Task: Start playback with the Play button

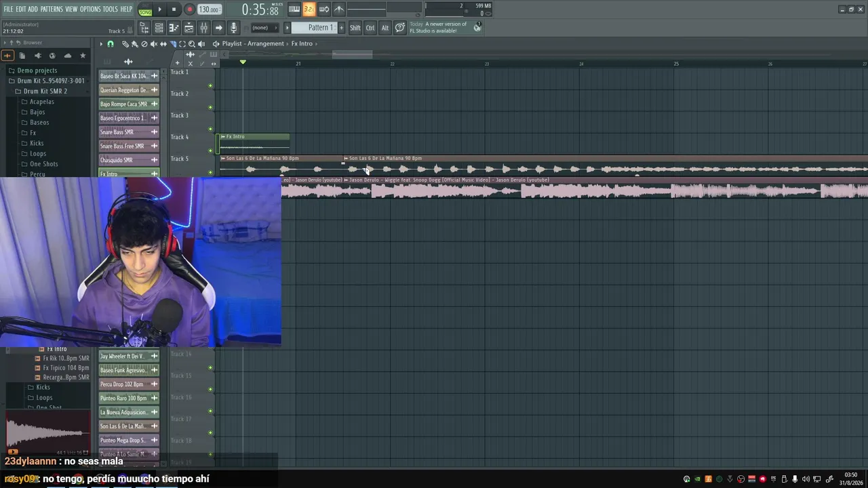Action: pos(160,9)
